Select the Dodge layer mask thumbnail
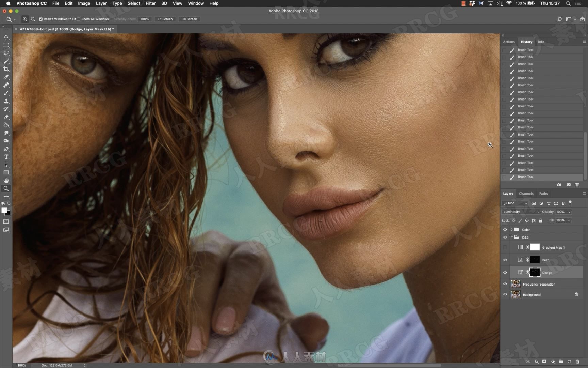Viewport: 588px width, 368px height. click(x=535, y=272)
